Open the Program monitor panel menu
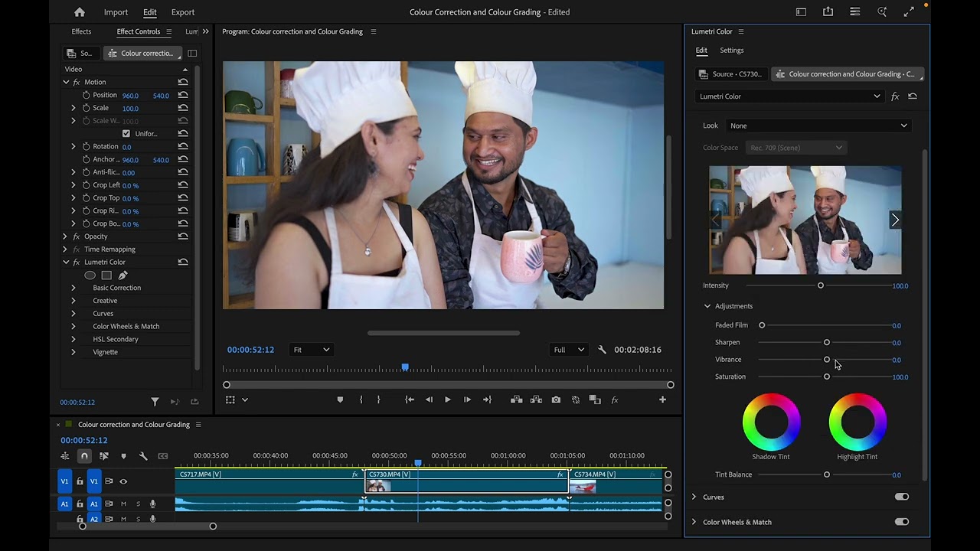Screen dimensions: 980x551 click(x=374, y=31)
